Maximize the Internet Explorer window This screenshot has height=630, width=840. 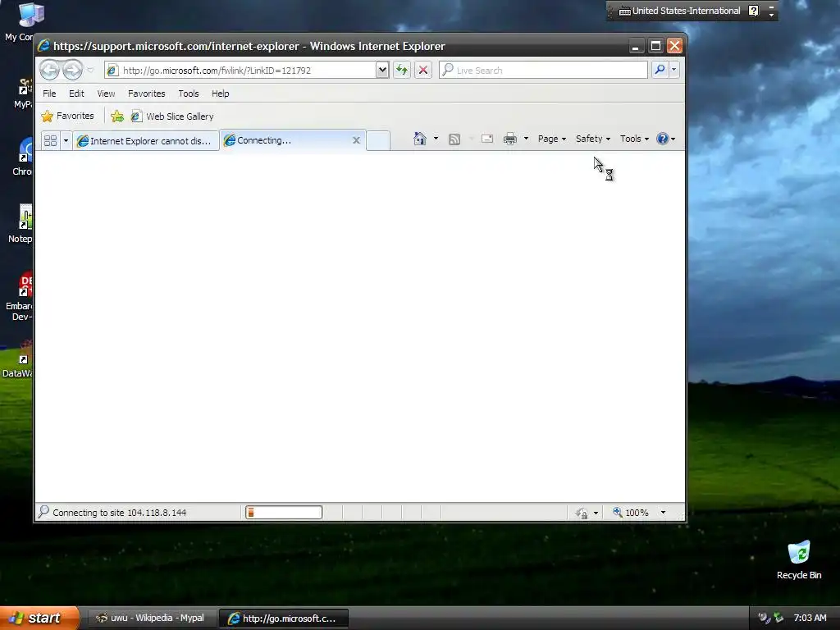655,46
